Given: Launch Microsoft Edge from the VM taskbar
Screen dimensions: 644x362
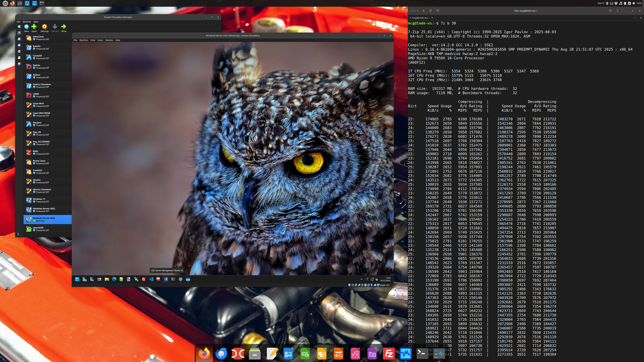Looking at the screenshot, I should tap(114, 279).
